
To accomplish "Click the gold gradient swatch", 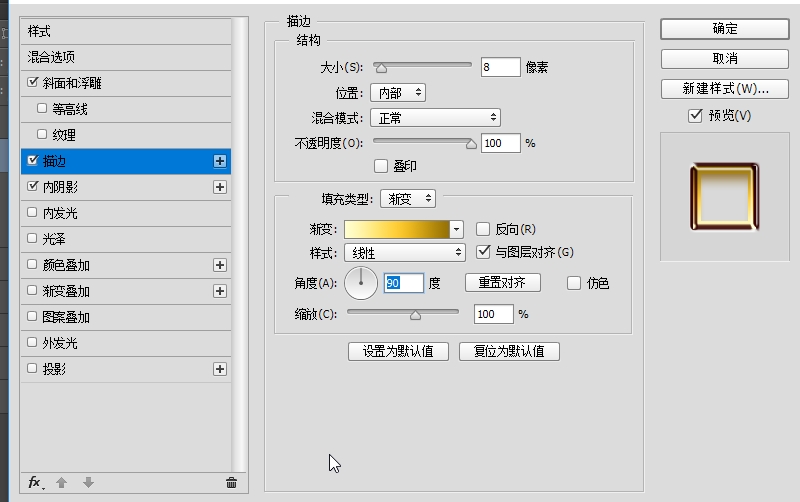I will (397, 230).
